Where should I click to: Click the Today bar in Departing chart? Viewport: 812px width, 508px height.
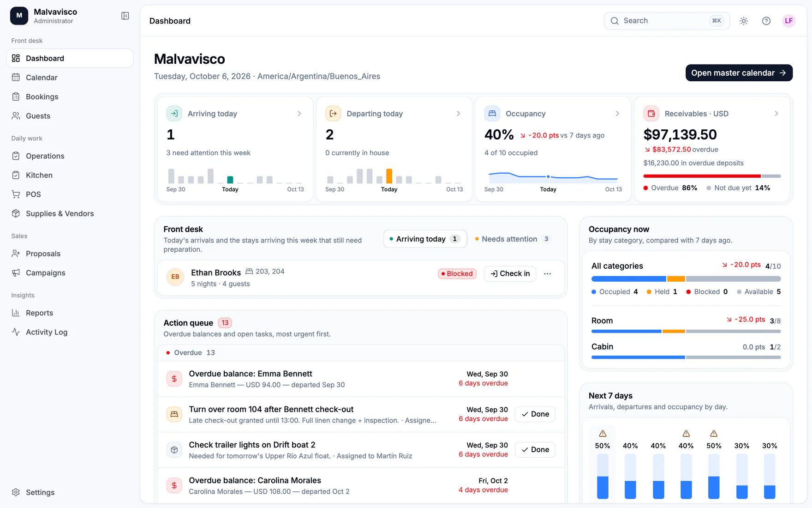[389, 176]
